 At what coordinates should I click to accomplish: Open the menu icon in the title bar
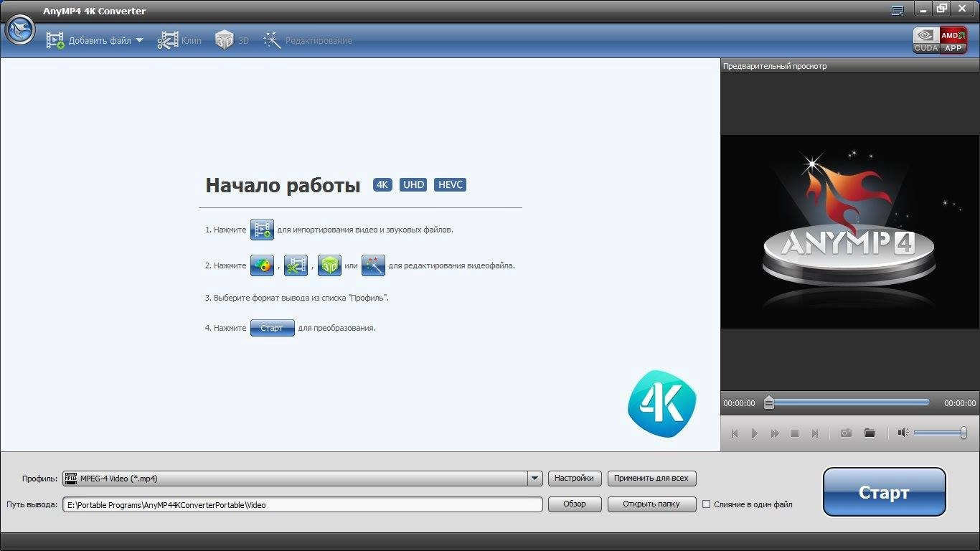[897, 10]
